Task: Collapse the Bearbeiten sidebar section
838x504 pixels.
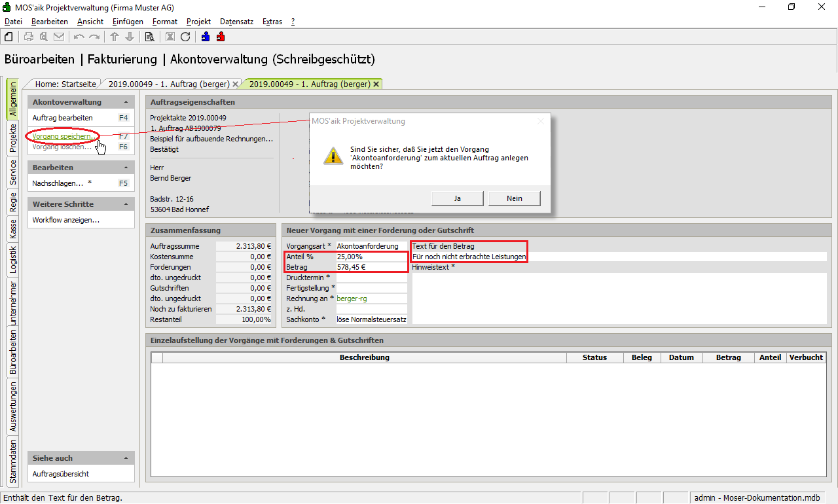Action: (x=125, y=168)
